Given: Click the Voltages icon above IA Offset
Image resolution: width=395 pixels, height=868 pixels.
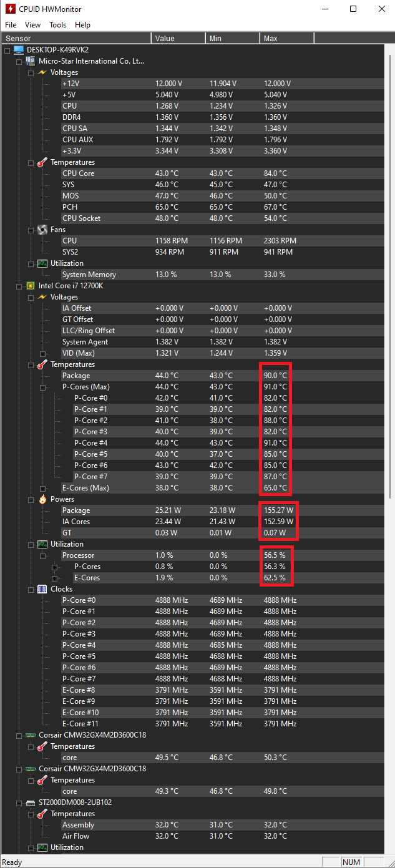Looking at the screenshot, I should tap(42, 297).
